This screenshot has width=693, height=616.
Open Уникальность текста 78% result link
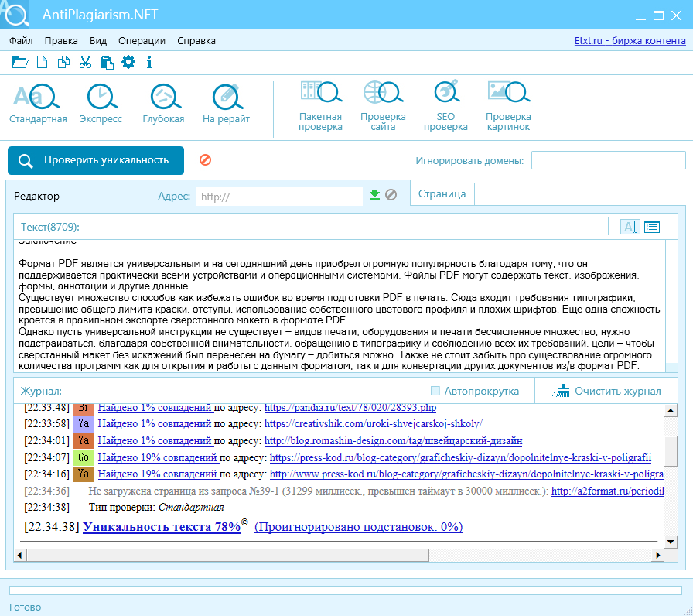click(162, 527)
